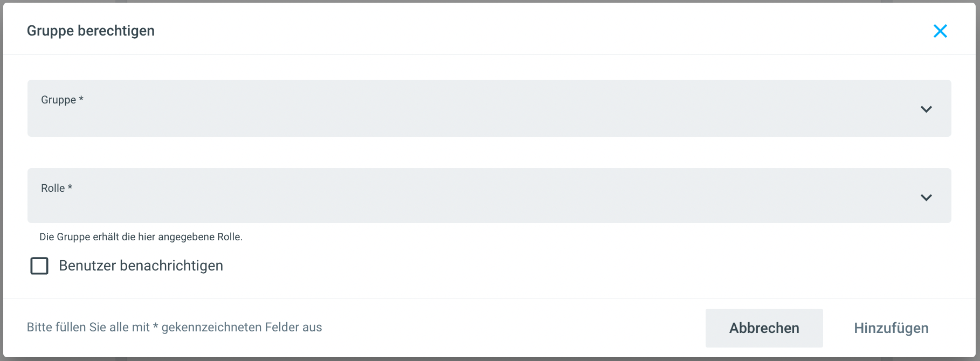Screen dimensions: 980x361
Task: Confirm adding the group with Hinzufügen
Action: coord(891,328)
